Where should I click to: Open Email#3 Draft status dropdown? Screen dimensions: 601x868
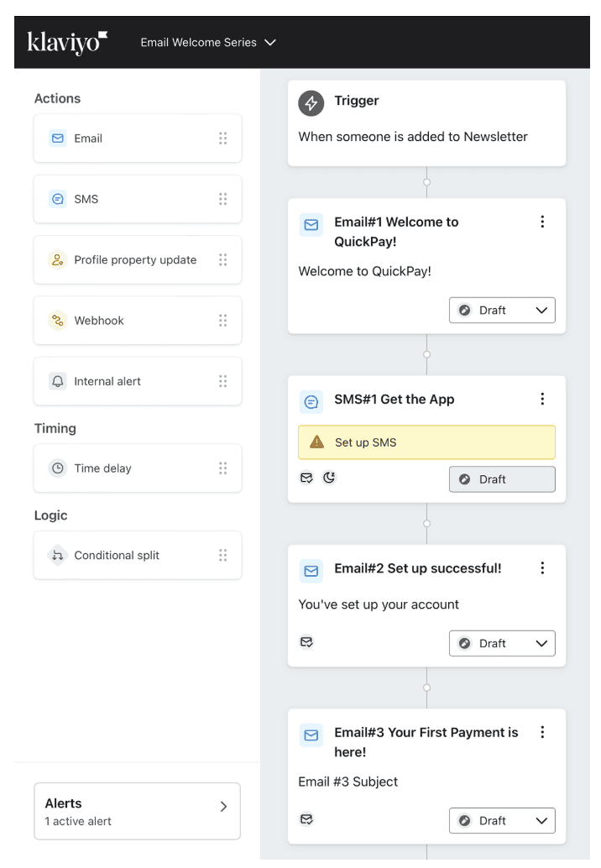click(x=502, y=820)
